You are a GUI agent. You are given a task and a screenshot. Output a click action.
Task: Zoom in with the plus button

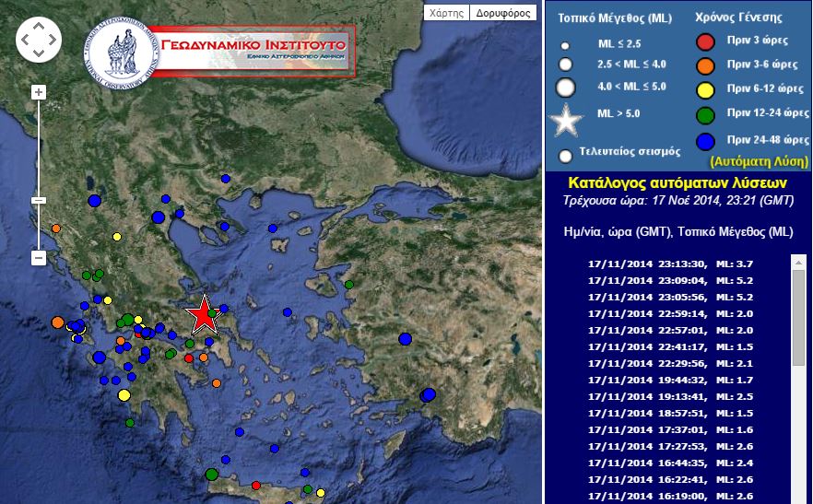[39, 92]
